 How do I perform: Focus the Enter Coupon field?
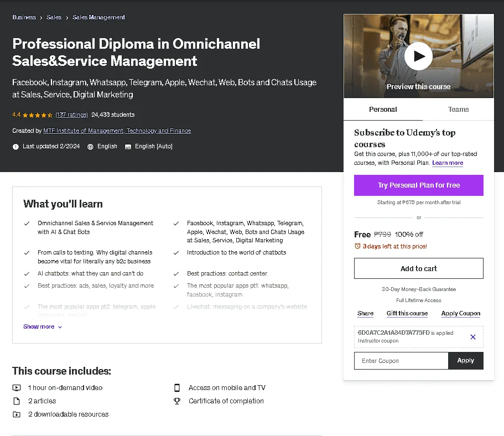point(401,361)
